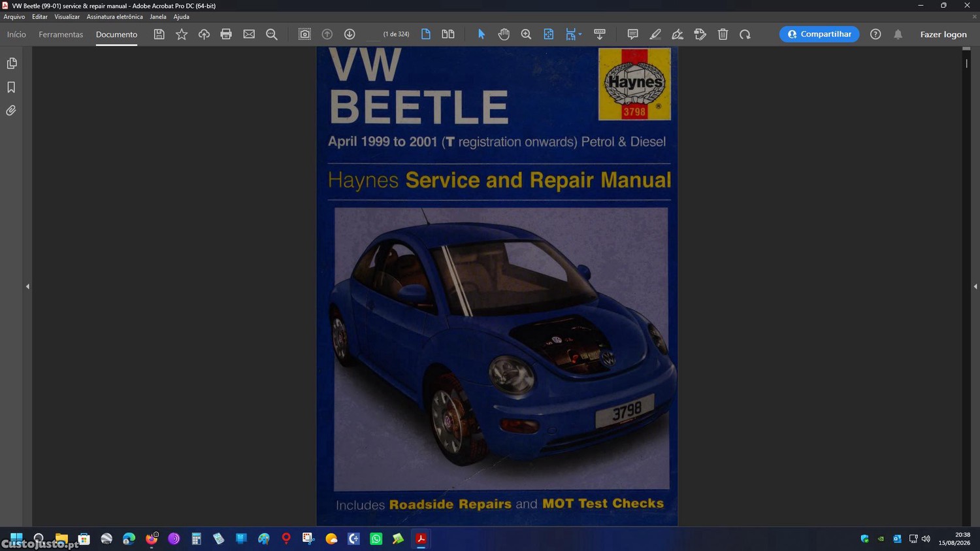The image size is (980, 551).
Task: Switch to the Ferramentas tab
Action: 61,35
